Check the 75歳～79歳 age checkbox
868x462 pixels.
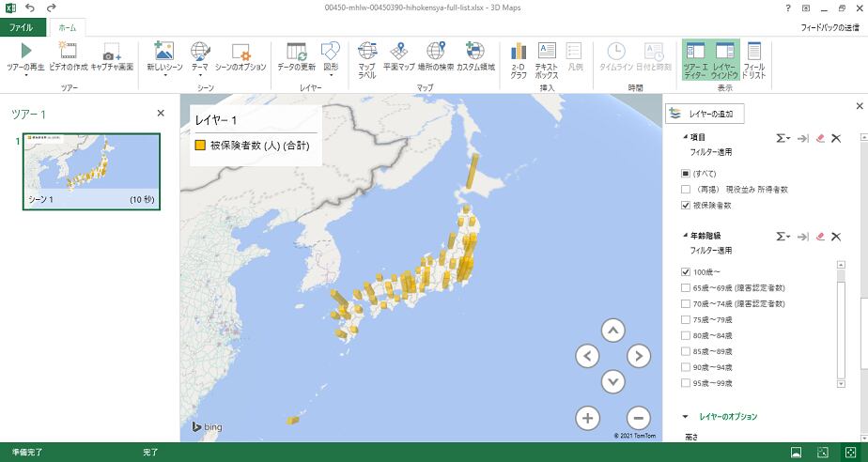click(x=687, y=320)
